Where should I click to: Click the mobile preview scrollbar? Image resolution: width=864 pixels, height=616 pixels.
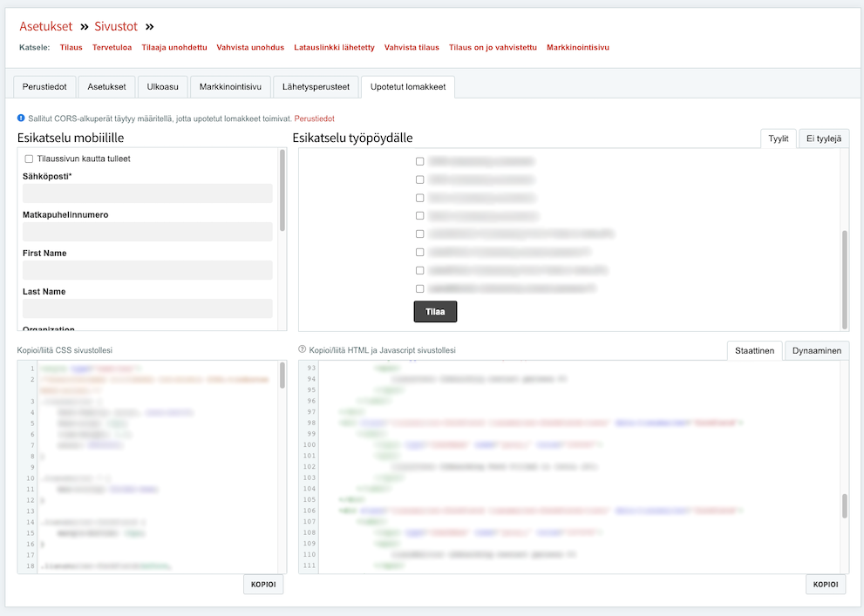tap(282, 192)
